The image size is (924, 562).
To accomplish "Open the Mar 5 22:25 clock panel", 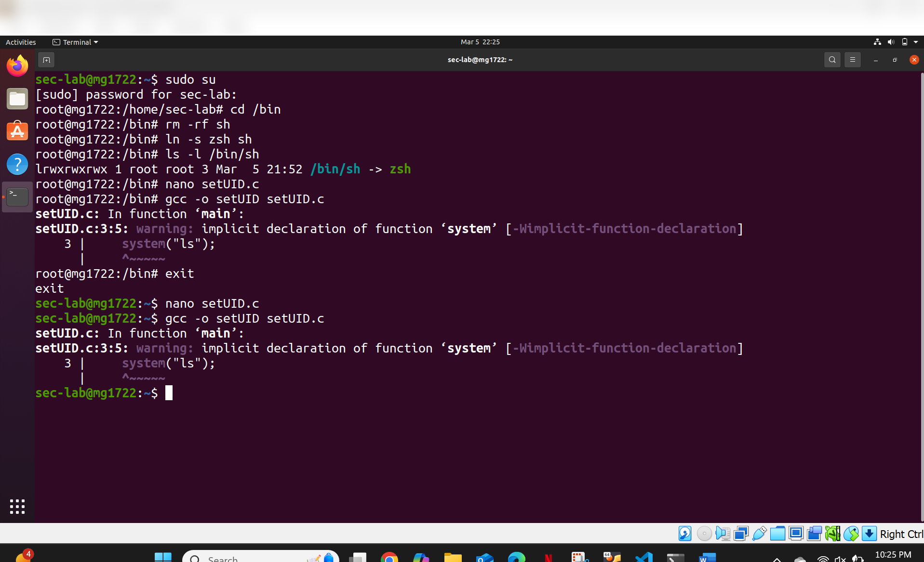I will click(x=480, y=42).
